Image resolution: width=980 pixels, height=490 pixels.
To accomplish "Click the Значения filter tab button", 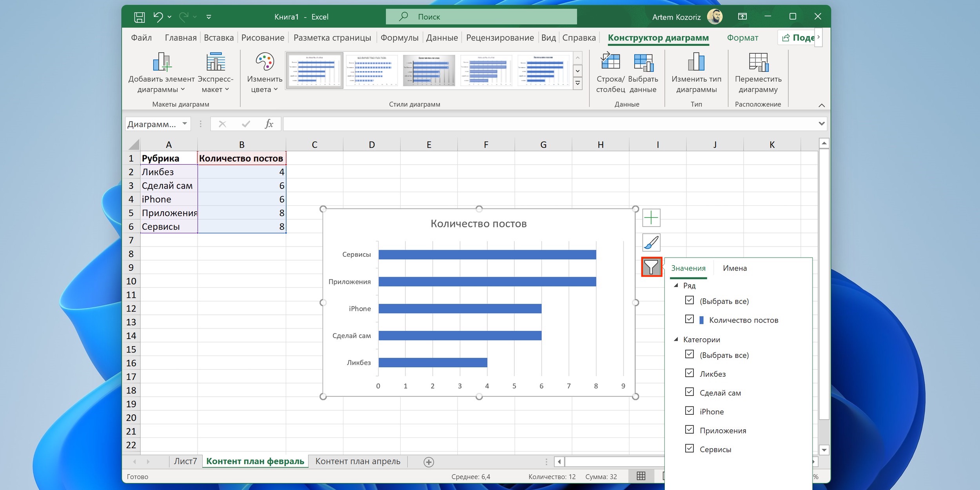I will (688, 267).
